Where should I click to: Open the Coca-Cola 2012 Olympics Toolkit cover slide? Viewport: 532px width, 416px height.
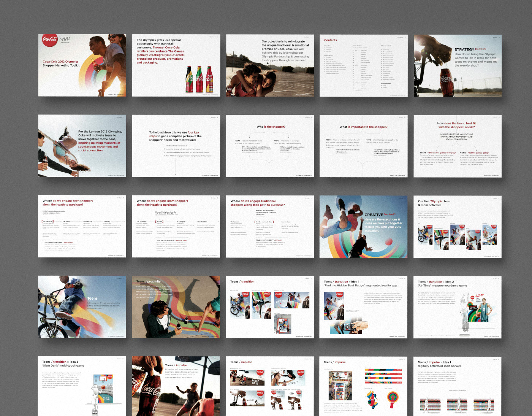pyautogui.click(x=82, y=65)
